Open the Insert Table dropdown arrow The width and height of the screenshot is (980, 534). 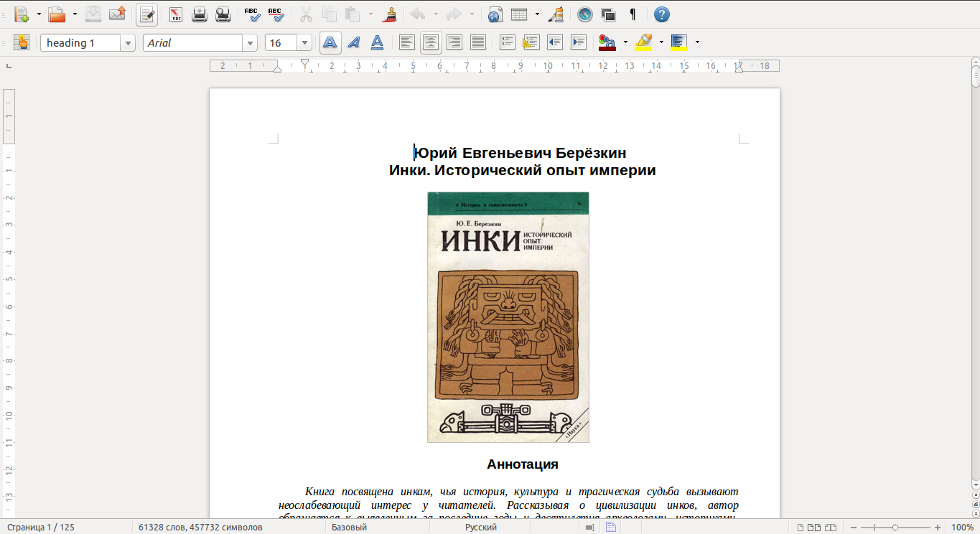(x=536, y=14)
